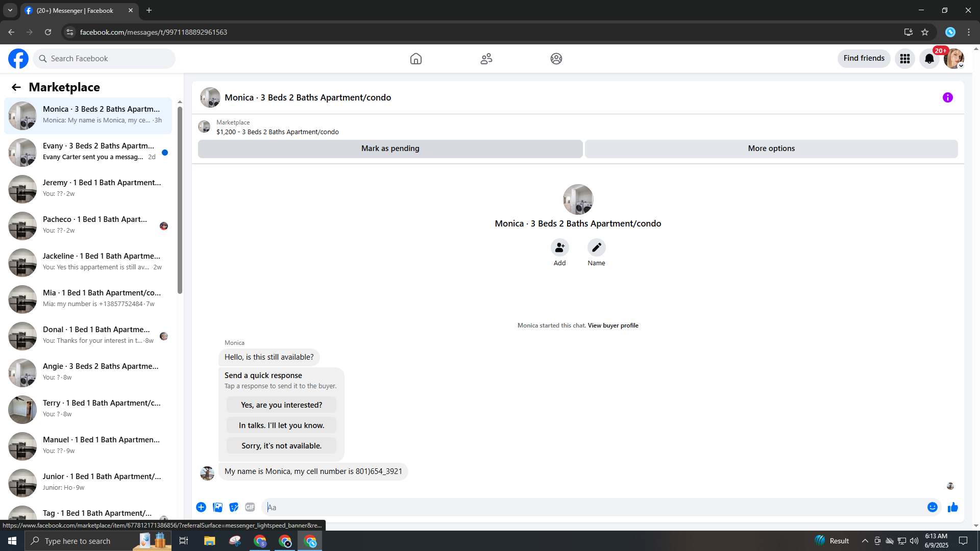980x551 pixels.
Task: Open the emoji picker
Action: (x=933, y=507)
